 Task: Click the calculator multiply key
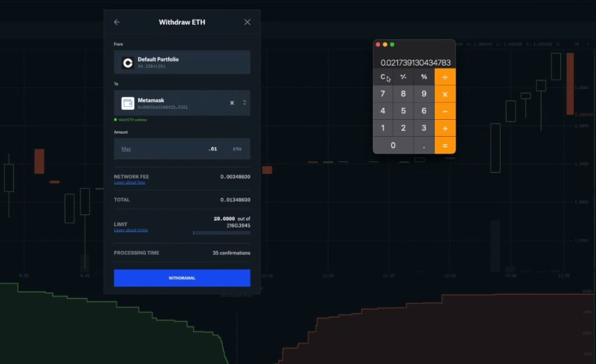click(x=445, y=94)
